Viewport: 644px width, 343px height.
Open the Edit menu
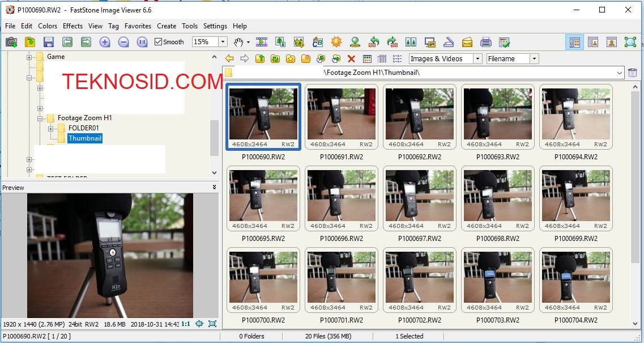coord(27,26)
